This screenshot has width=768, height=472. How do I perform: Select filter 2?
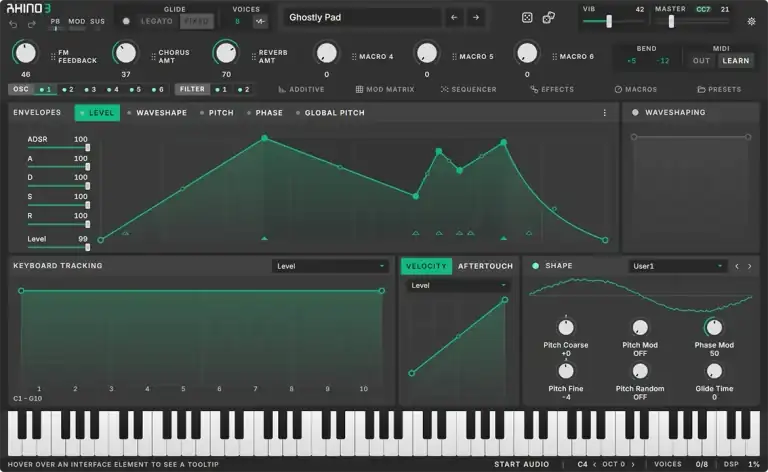(x=243, y=90)
